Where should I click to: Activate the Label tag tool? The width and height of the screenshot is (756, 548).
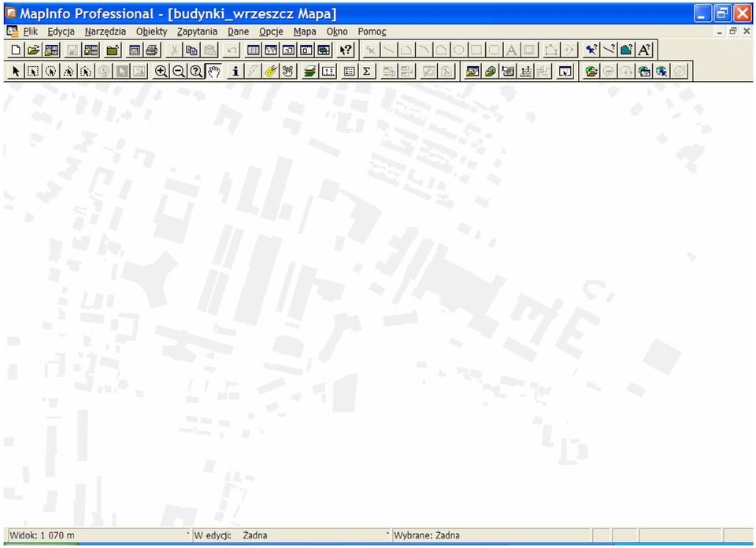pos(270,72)
